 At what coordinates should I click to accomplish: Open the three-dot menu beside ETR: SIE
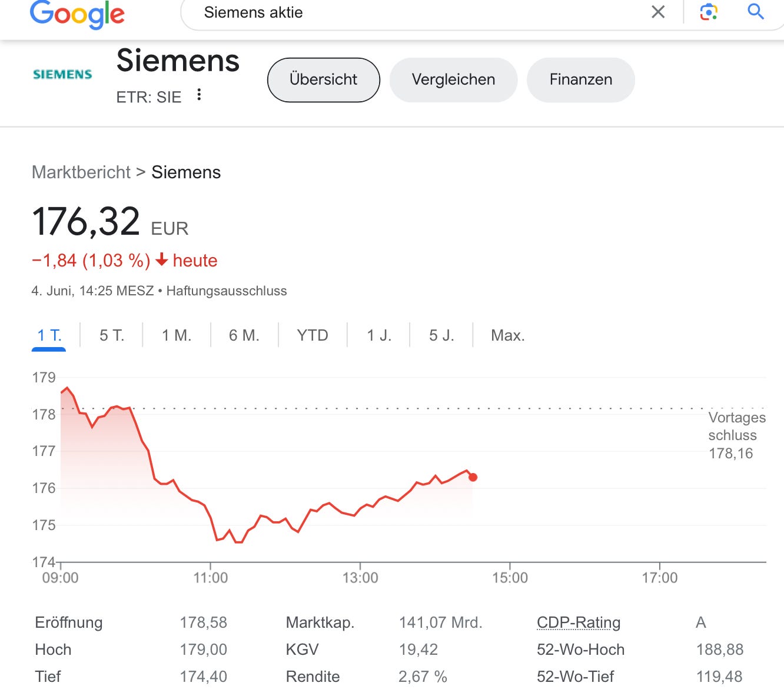[x=200, y=95]
